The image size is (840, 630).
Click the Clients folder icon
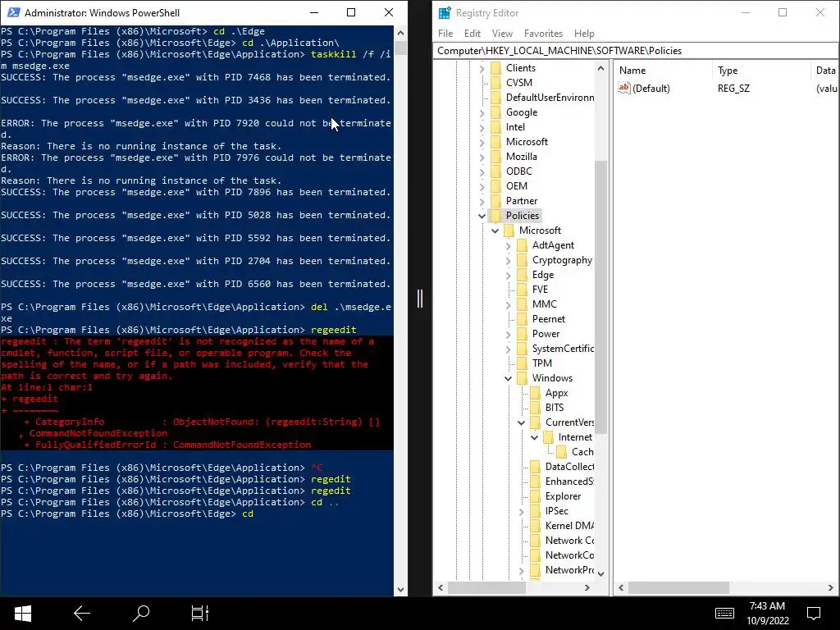click(496, 68)
